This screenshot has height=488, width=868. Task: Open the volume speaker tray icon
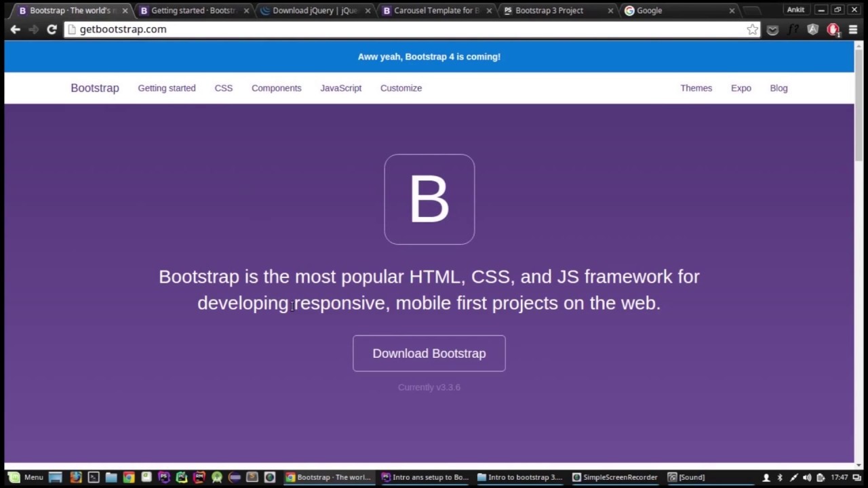(807, 477)
